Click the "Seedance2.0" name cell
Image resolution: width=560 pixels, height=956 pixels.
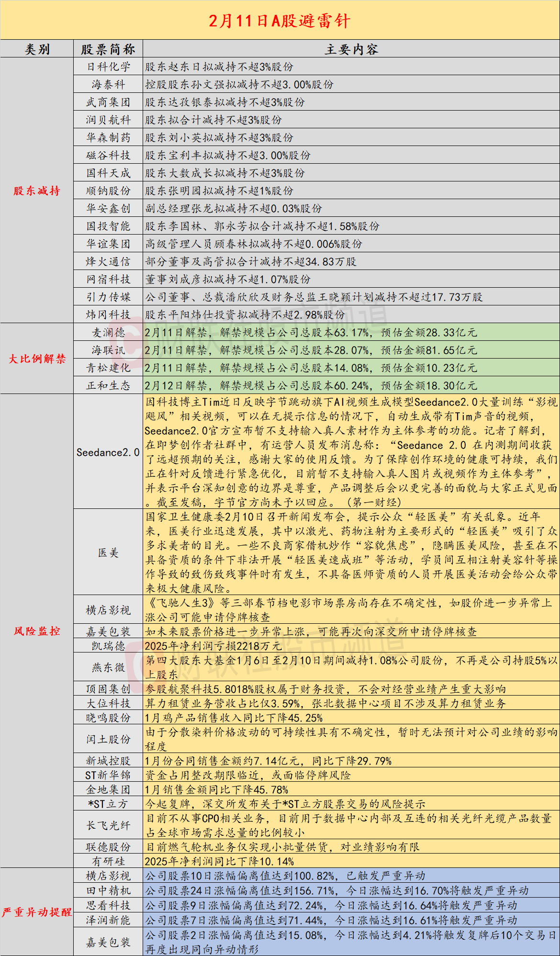coord(108,452)
